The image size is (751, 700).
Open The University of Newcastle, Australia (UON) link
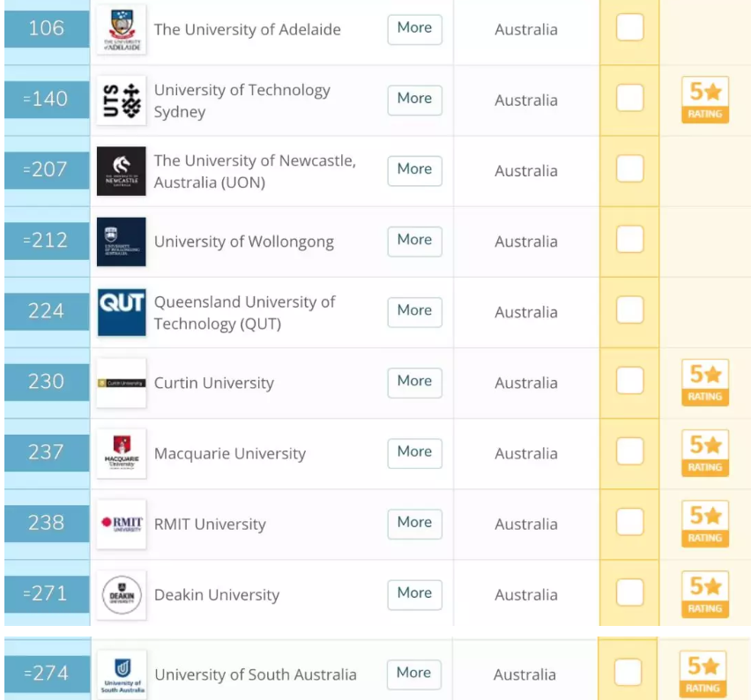click(x=255, y=172)
